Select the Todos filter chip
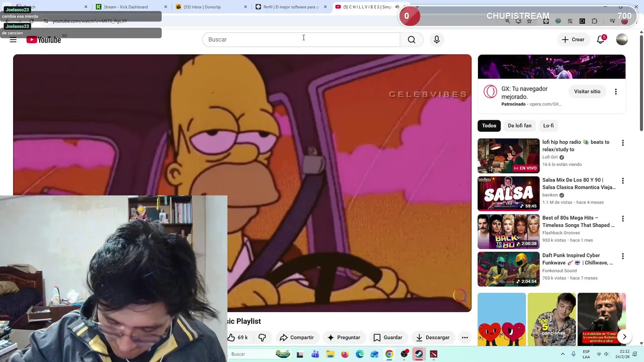The image size is (644, 362). 489,126
